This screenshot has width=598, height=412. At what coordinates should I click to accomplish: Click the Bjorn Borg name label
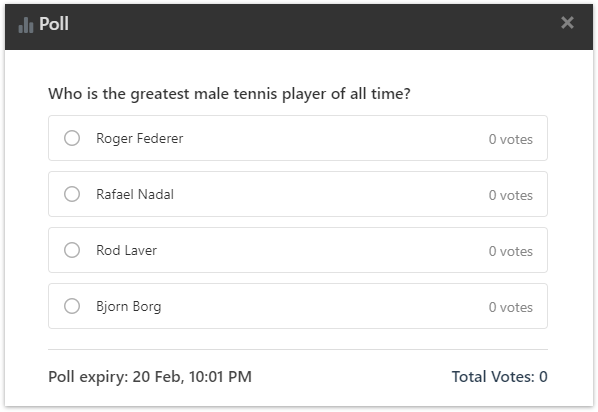129,307
